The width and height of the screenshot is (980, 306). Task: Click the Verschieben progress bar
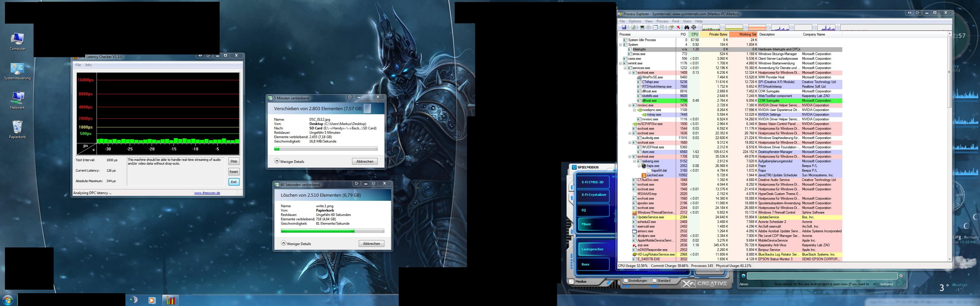click(x=326, y=149)
